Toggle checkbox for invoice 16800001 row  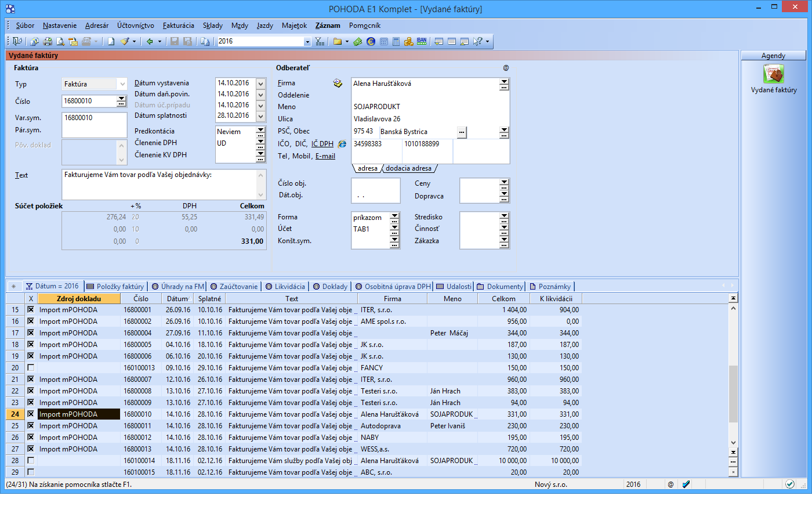(x=31, y=310)
